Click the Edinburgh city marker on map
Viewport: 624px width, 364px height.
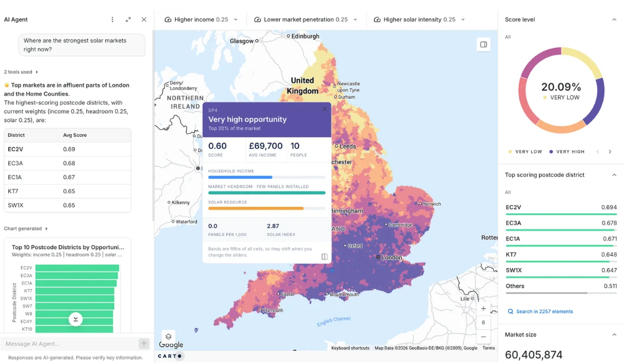point(288,36)
